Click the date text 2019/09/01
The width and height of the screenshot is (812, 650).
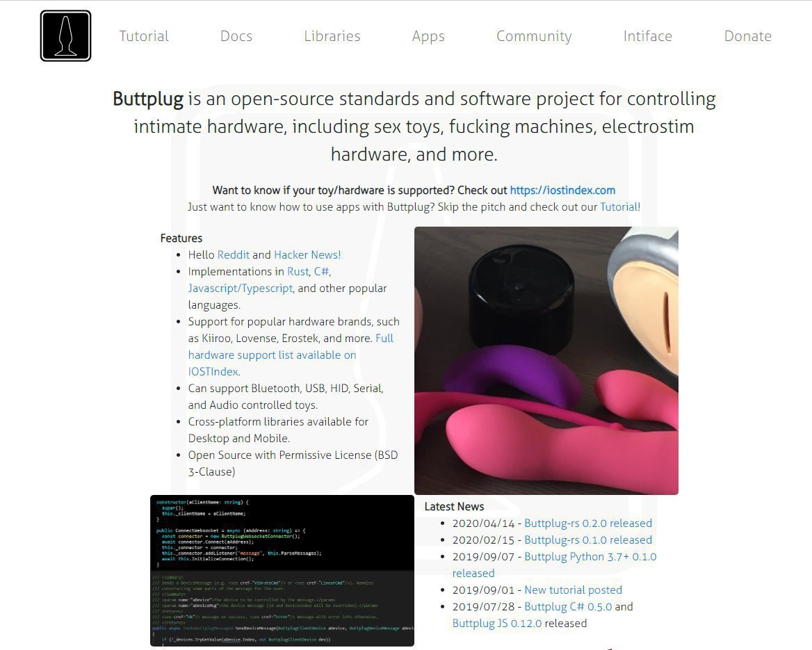pos(484,590)
